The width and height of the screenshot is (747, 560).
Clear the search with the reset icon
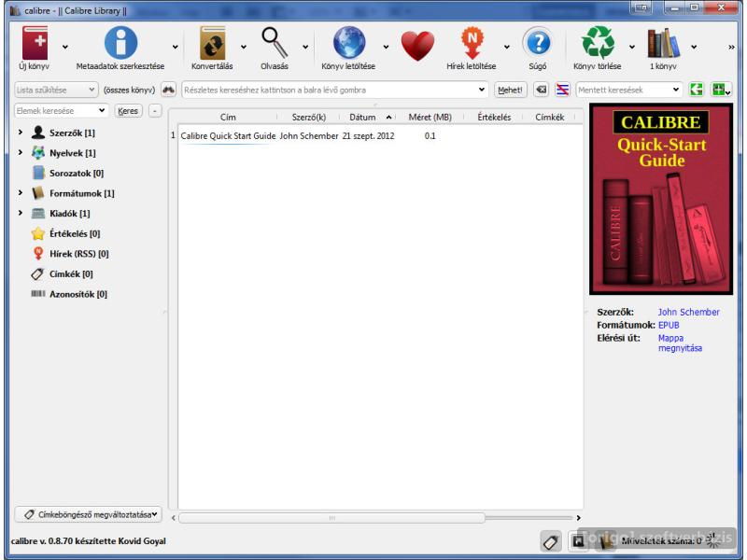[x=541, y=90]
